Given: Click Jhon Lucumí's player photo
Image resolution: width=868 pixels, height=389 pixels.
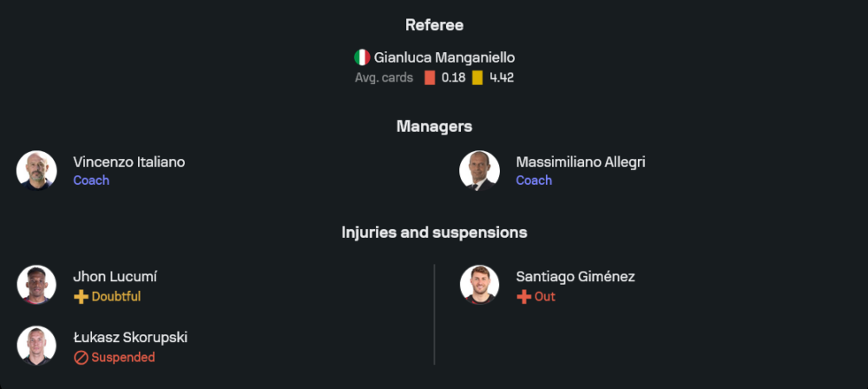Looking at the screenshot, I should (x=36, y=285).
